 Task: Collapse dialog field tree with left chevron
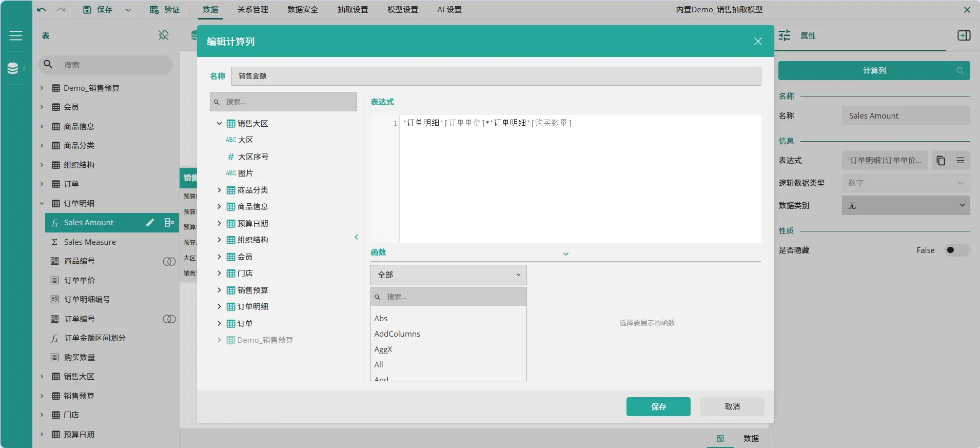[356, 237]
